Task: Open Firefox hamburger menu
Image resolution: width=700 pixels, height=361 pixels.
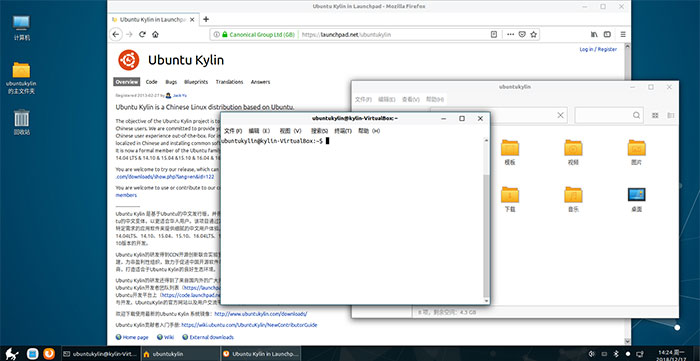Action: point(623,34)
